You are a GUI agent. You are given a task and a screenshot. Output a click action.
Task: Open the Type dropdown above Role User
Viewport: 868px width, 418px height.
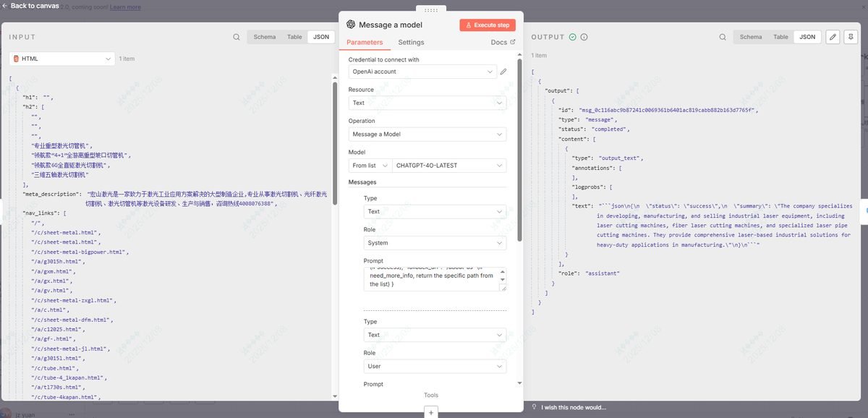coord(435,335)
